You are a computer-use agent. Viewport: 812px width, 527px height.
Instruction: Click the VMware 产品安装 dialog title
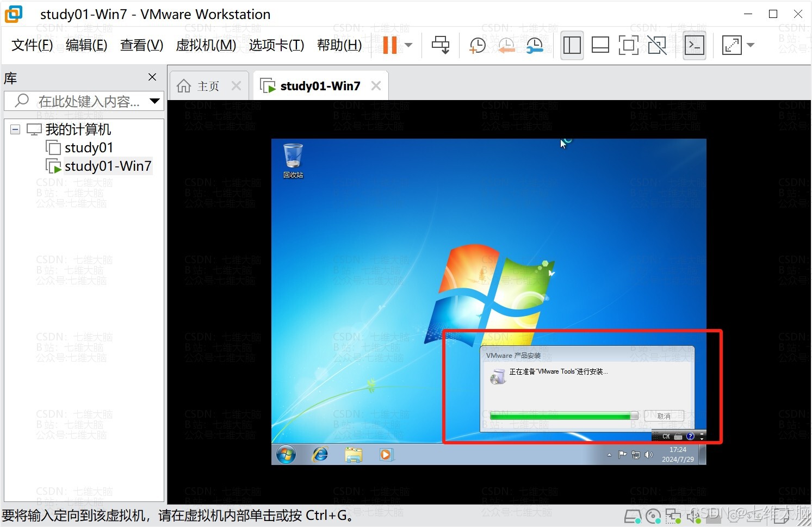pos(513,356)
